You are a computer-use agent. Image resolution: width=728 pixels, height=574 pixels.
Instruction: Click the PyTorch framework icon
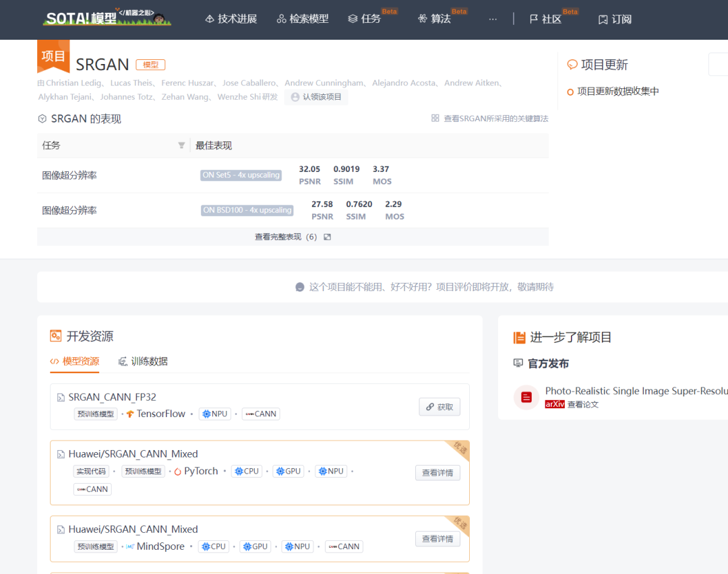[177, 472]
